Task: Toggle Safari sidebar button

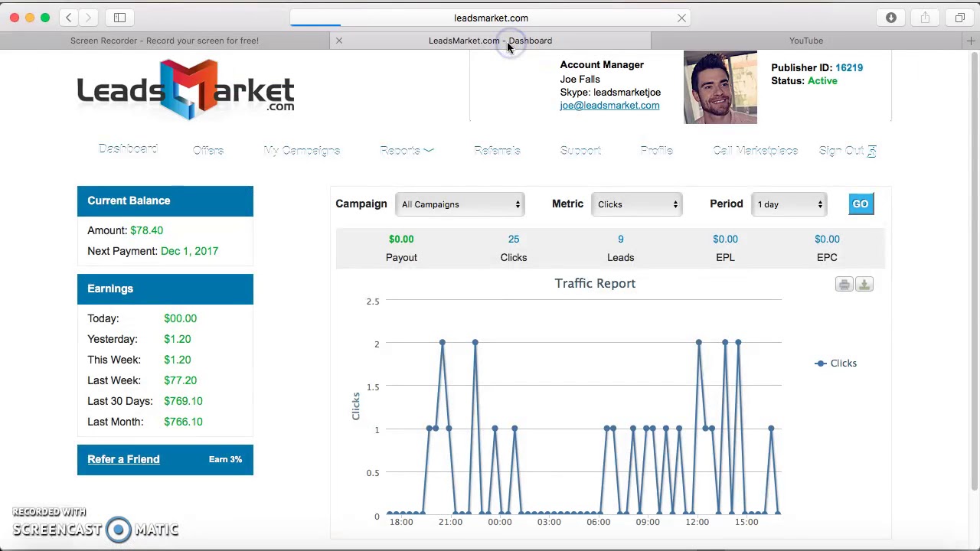Action: [119, 18]
